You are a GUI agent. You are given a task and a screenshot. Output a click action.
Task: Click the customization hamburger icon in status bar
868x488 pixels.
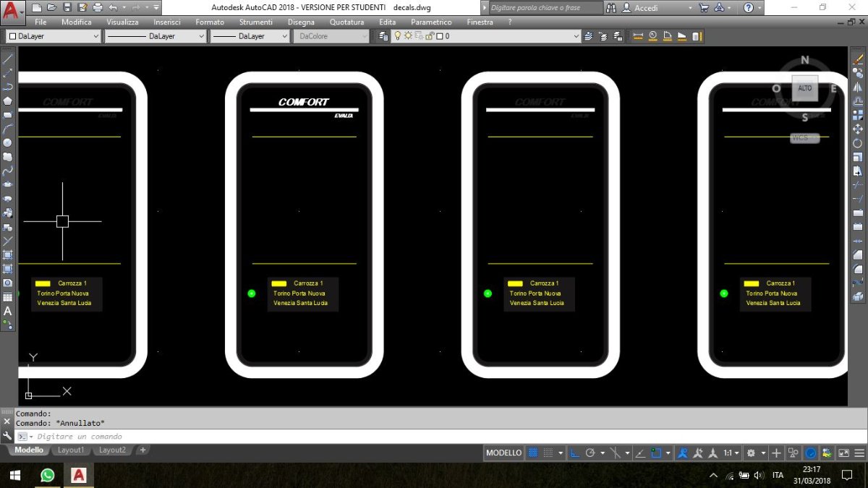pyautogui.click(x=861, y=453)
